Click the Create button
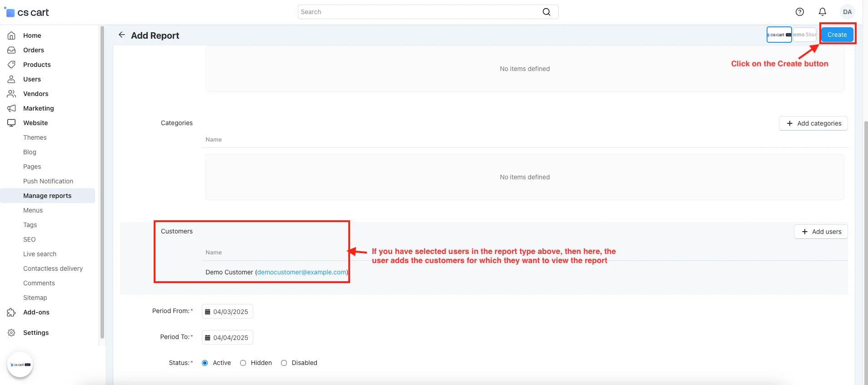The width and height of the screenshot is (868, 385). pyautogui.click(x=837, y=35)
